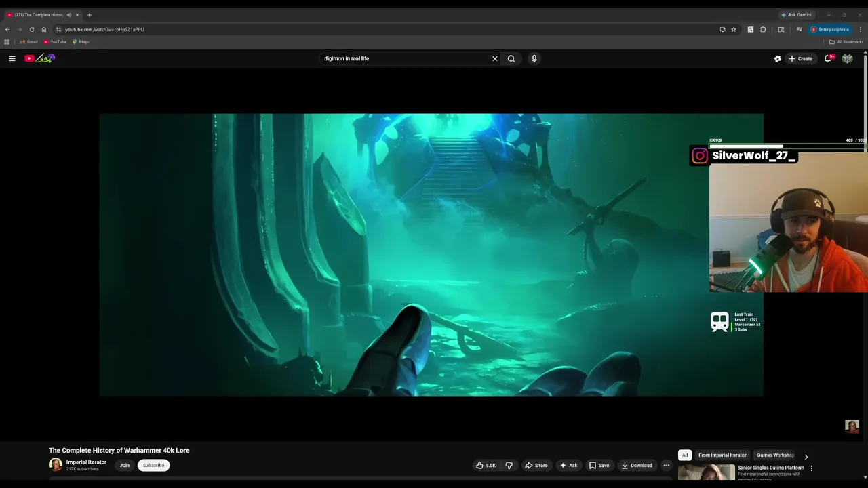This screenshot has width=868, height=488.
Task: Open extension icon left of Extensions
Action: point(750,29)
